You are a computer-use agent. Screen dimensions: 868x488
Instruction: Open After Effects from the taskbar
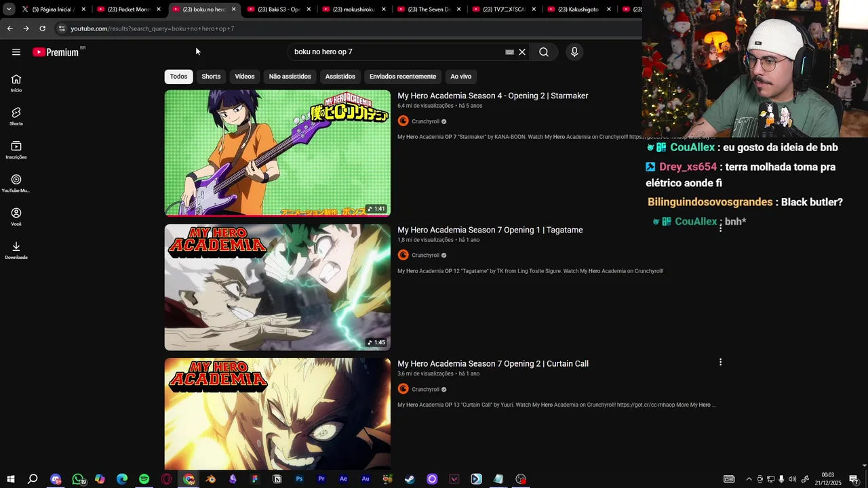pos(344,479)
